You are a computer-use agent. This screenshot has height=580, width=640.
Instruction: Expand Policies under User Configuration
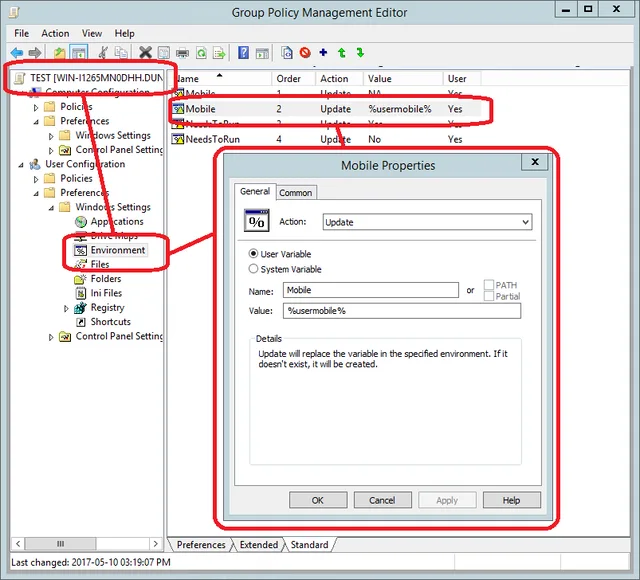[x=36, y=179]
